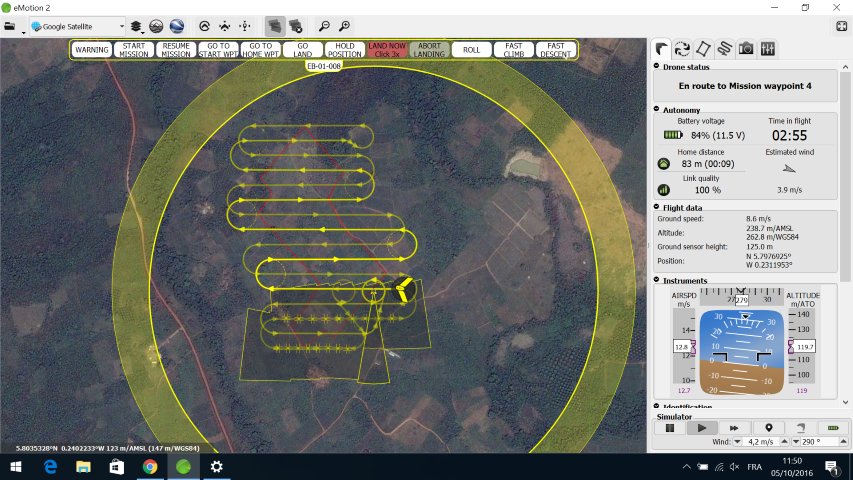This screenshot has height=480, width=853.
Task: Click the FAST DESCENT button
Action: 556,50
